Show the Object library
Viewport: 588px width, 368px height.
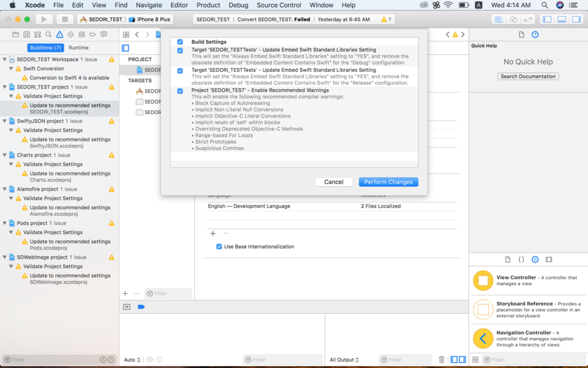(535, 259)
